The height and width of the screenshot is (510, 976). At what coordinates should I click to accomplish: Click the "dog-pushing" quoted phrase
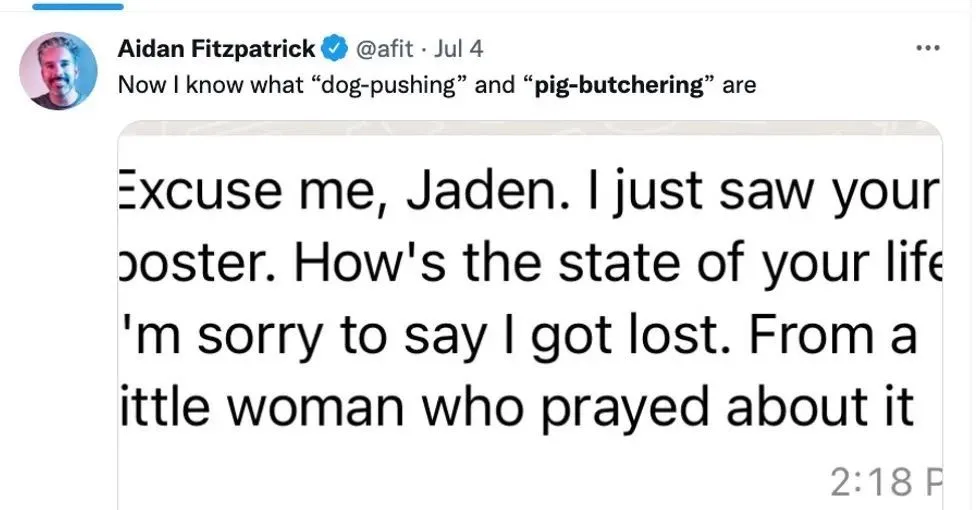click(x=386, y=84)
